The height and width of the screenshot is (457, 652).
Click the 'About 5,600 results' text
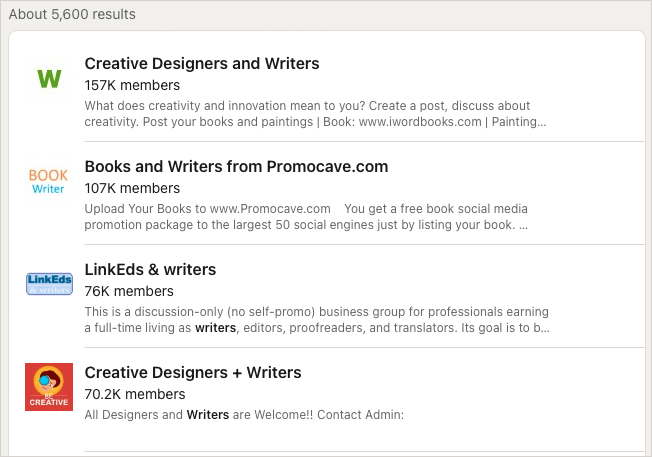72,14
